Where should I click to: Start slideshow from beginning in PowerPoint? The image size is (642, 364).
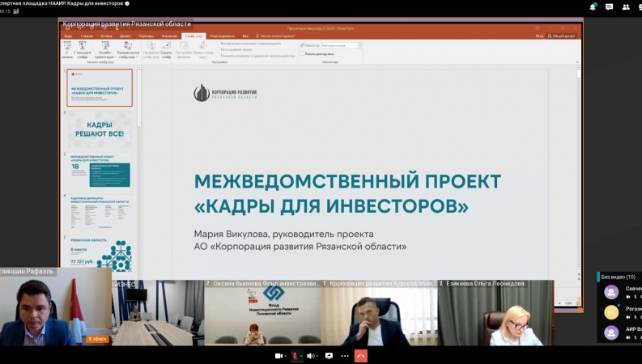[x=67, y=50]
